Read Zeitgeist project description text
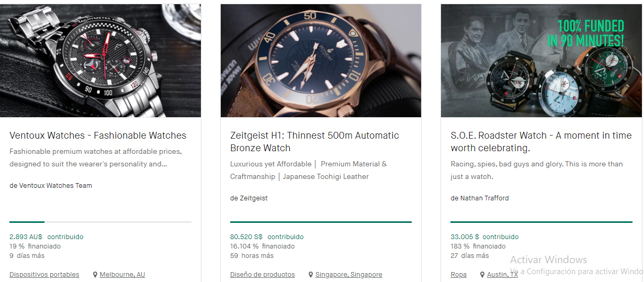Image resolution: width=644 pixels, height=282 pixels. point(309,170)
